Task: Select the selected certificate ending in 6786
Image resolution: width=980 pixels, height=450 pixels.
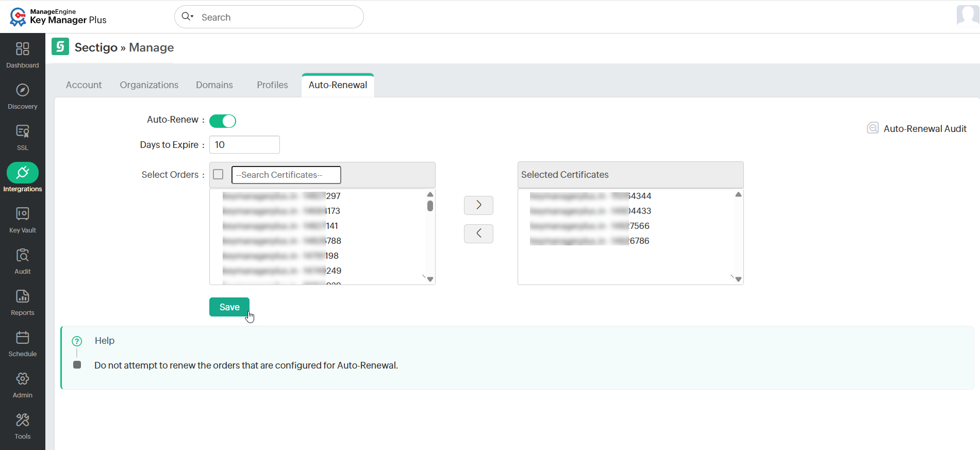Action: coord(589,241)
